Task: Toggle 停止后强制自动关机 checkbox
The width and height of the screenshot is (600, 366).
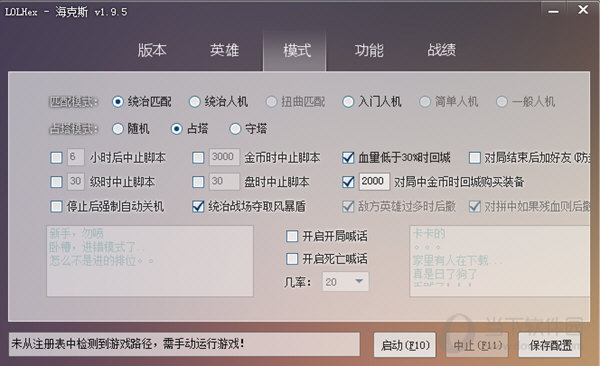Action: (x=56, y=207)
